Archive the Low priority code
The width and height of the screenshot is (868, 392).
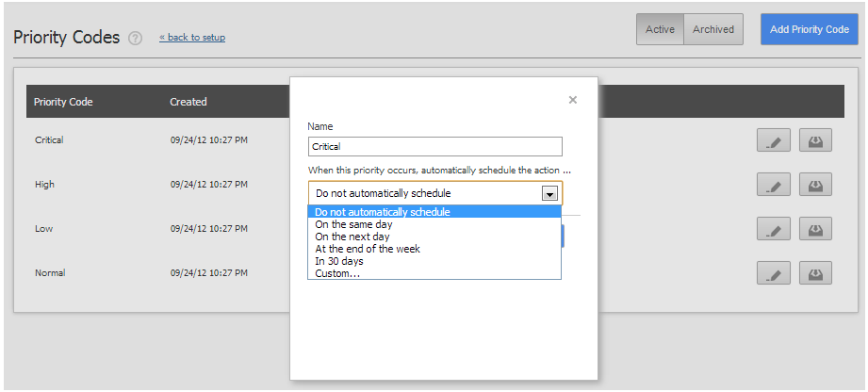coord(815,229)
